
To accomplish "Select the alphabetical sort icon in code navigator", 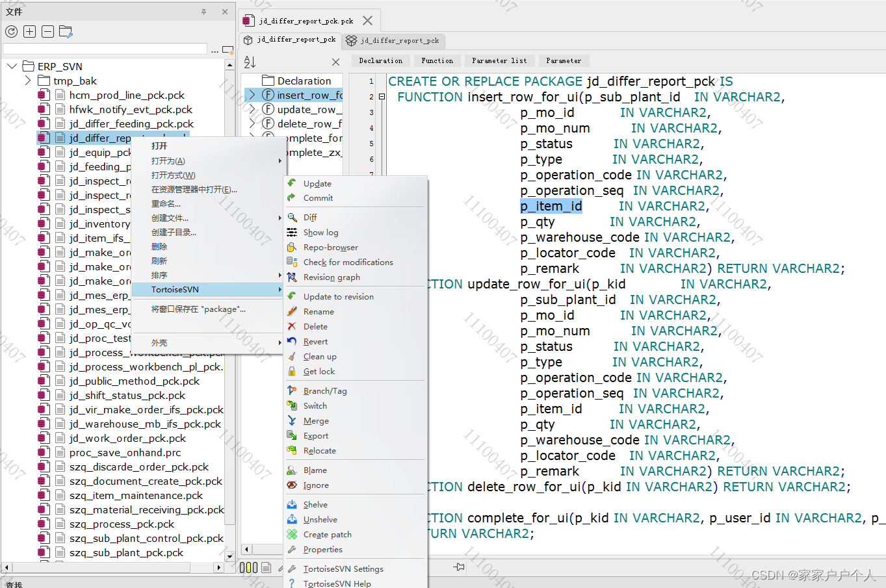I will tap(250, 62).
